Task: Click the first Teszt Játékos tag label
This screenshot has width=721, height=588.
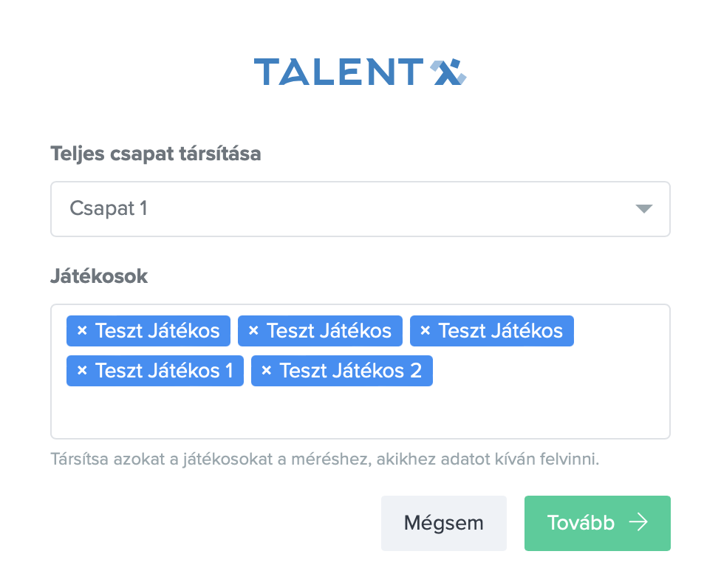Action: [x=157, y=331]
